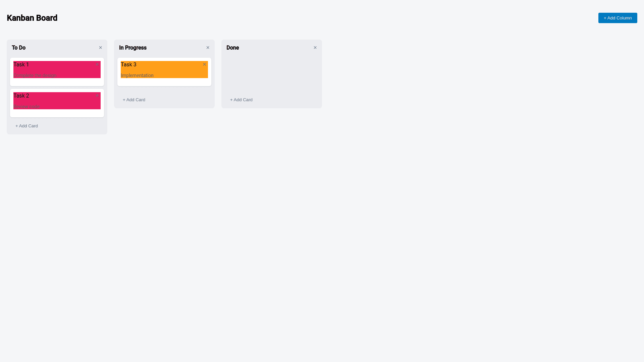Delete the Task 2 card
The height and width of the screenshot is (362, 644).
pyautogui.click(x=97, y=96)
